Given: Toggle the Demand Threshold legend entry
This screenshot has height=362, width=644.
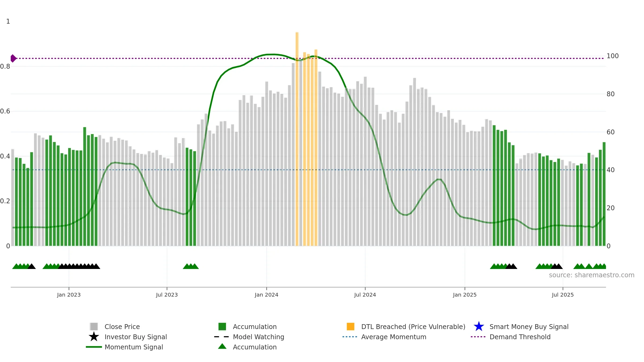Looking at the screenshot, I should 511,337.
